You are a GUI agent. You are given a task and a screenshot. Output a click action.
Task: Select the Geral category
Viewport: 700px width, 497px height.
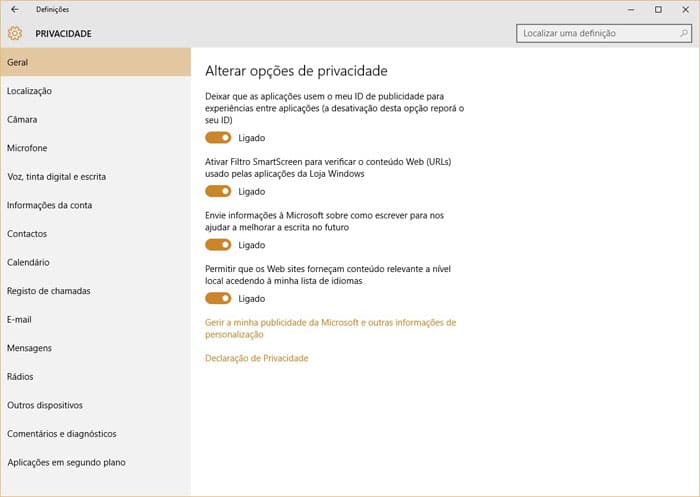pyautogui.click(x=96, y=62)
